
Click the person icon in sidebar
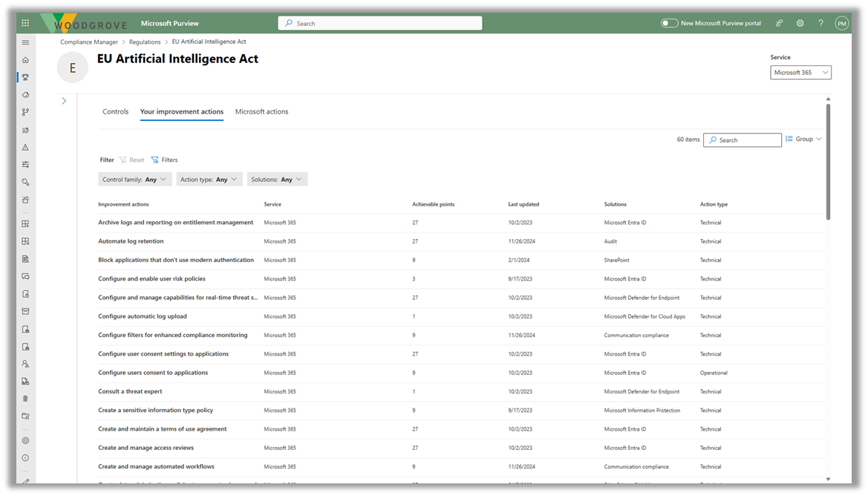coord(25,365)
